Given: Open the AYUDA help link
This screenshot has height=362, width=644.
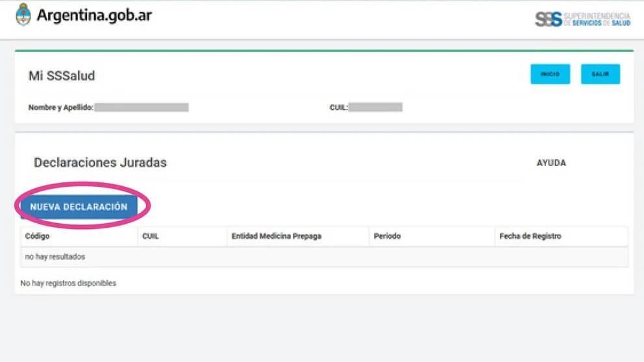Looking at the screenshot, I should [x=551, y=163].
